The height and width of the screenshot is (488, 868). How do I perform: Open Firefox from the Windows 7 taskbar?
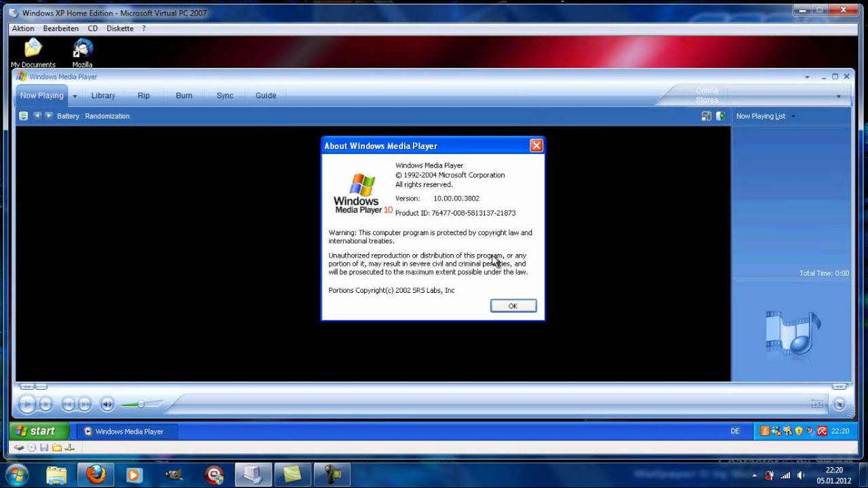[x=96, y=474]
